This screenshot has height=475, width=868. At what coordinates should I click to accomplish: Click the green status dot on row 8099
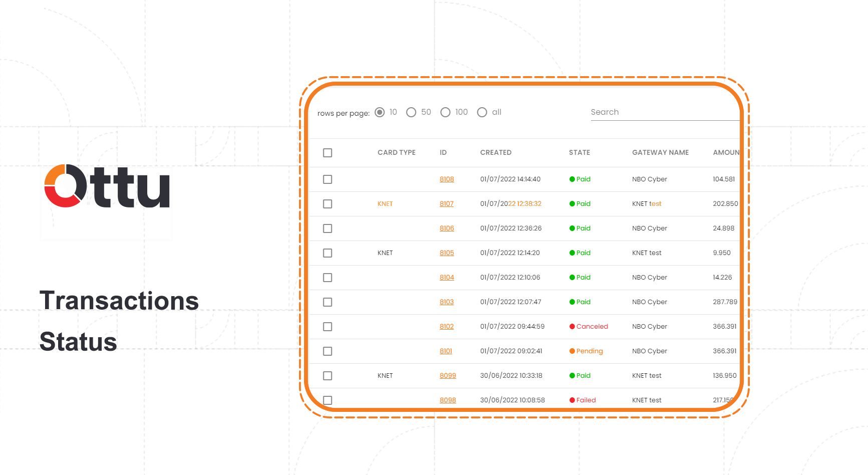tap(572, 375)
